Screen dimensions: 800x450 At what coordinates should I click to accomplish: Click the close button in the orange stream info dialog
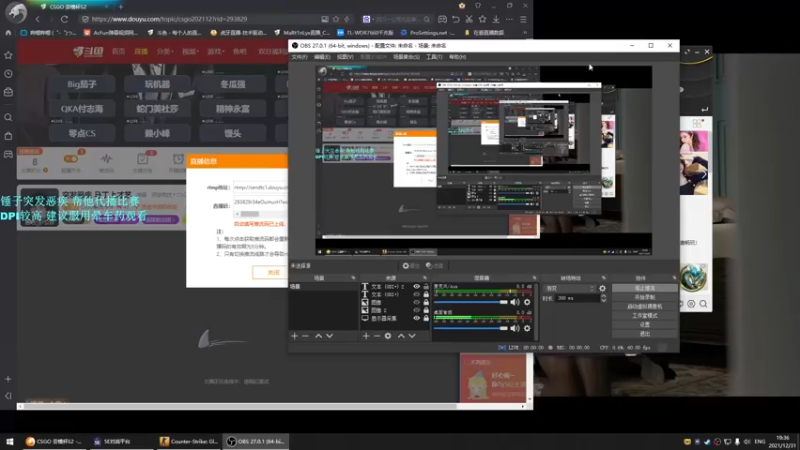(273, 273)
